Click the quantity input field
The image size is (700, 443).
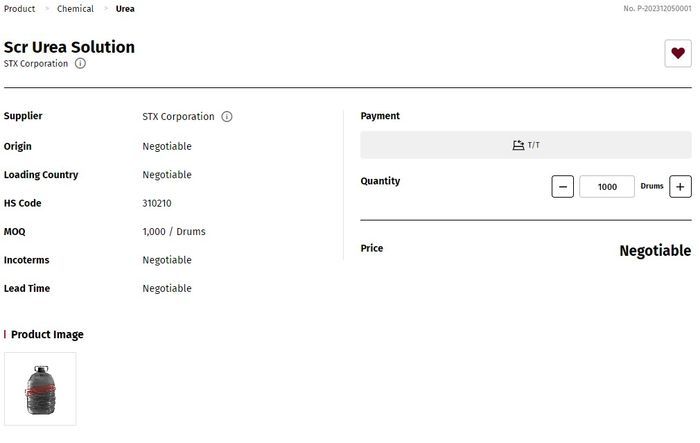tap(606, 186)
